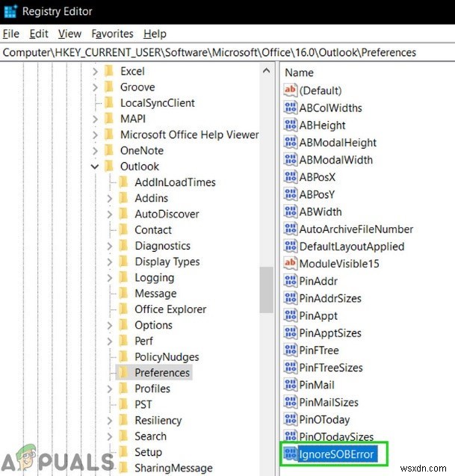
Task: Click the PinFTreeSizes value icon
Action: coord(291,367)
